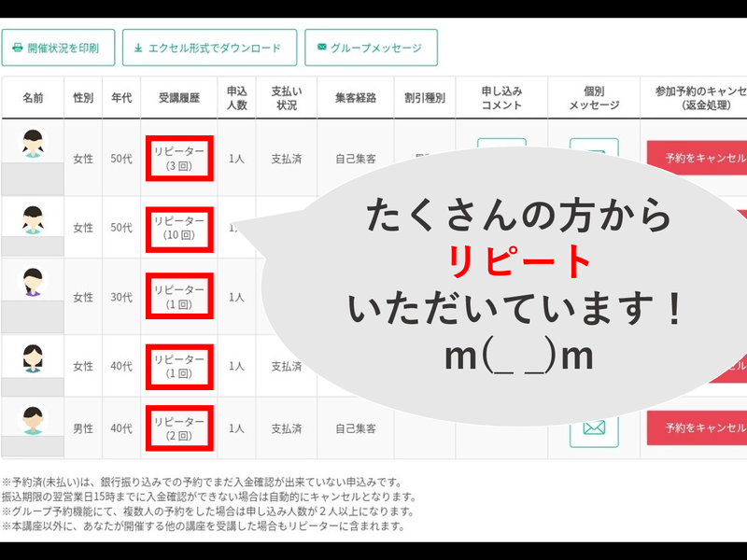
Task: Click 自己集客 in the bottom row
Action: 355,428
